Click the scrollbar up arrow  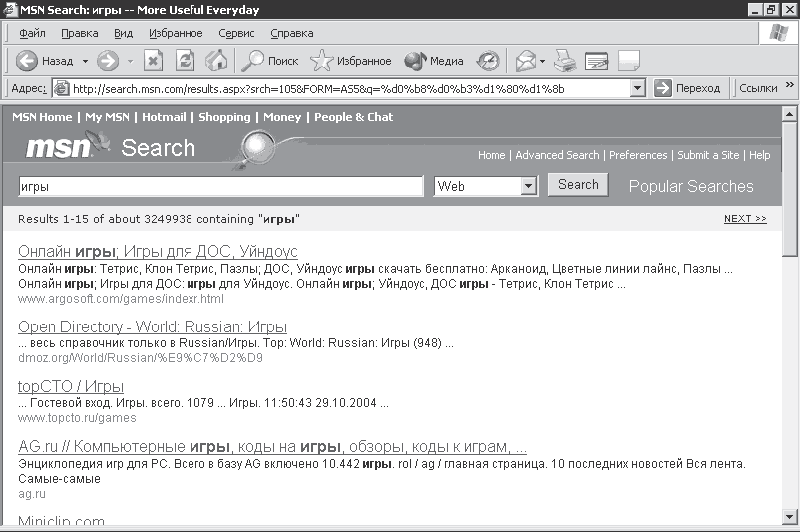point(789,114)
